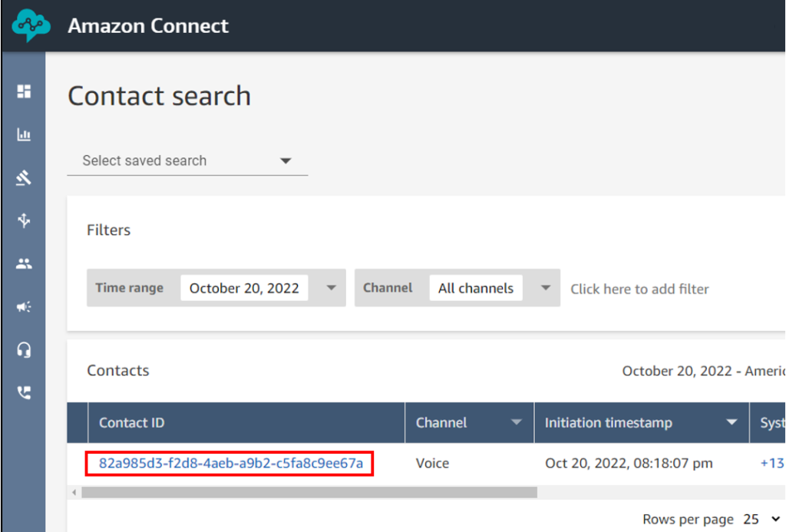Select the Contact ID column header
The image size is (786, 532).
131,422
